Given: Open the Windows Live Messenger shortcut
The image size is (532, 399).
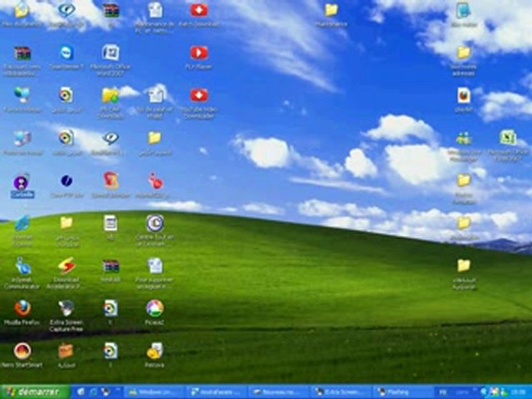Looking at the screenshot, I should 463,146.
